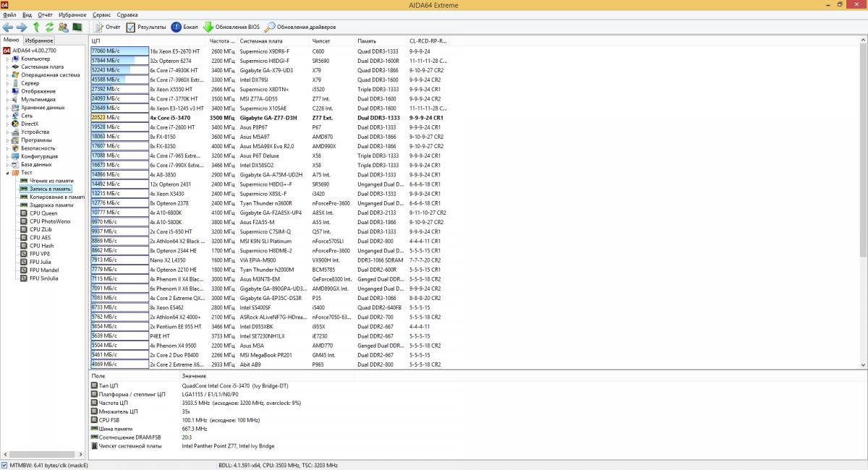The height and width of the screenshot is (470, 868).
Task: Select the CPU Queen benchmark
Action: [x=43, y=213]
